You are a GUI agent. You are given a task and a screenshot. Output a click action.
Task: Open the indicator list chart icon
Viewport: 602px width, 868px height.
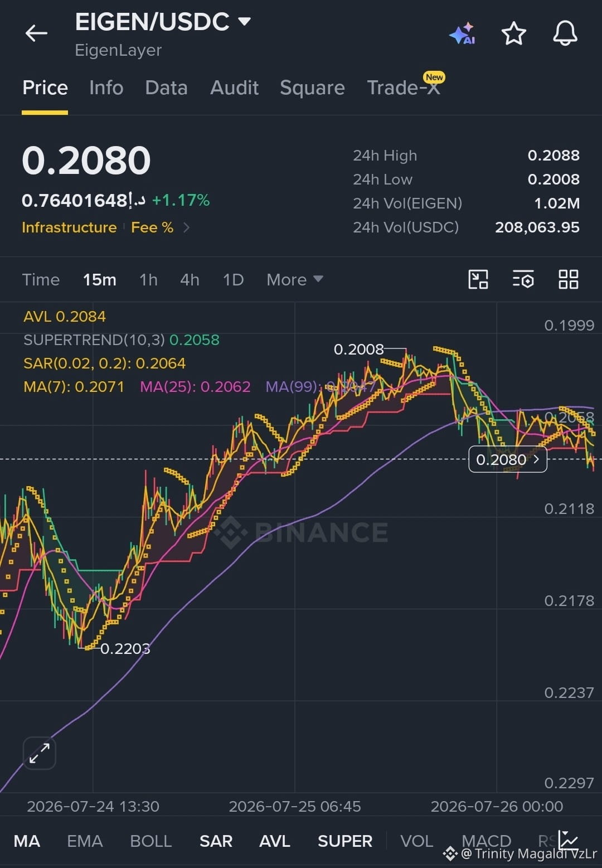(x=569, y=839)
